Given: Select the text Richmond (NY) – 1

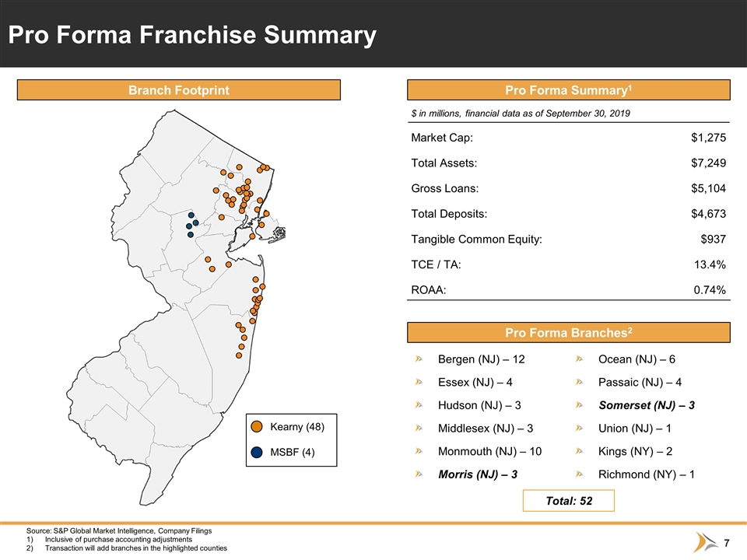Looking at the screenshot, I should [647, 474].
